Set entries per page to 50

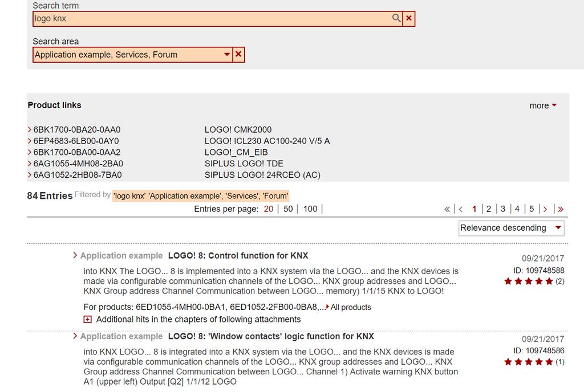pyautogui.click(x=288, y=209)
